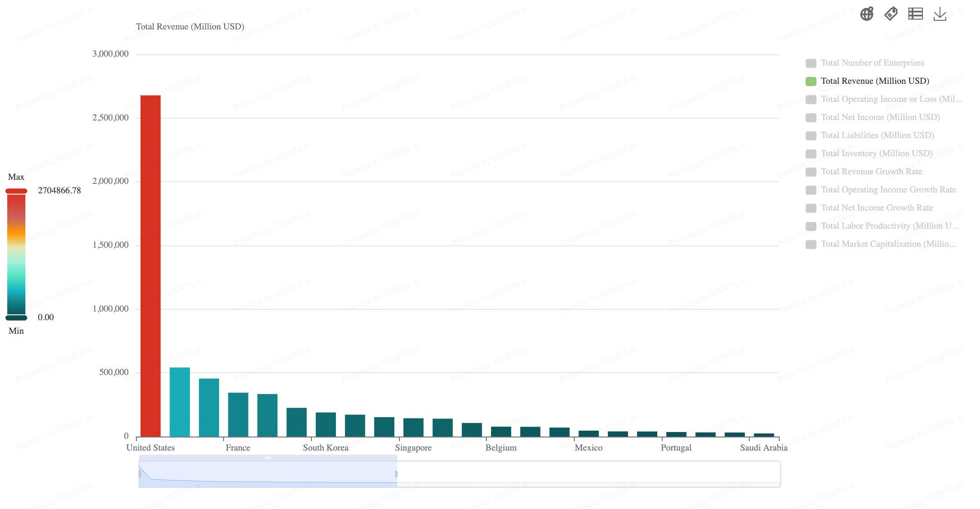
Task: Click the right data zoom handle
Action: coord(396,474)
